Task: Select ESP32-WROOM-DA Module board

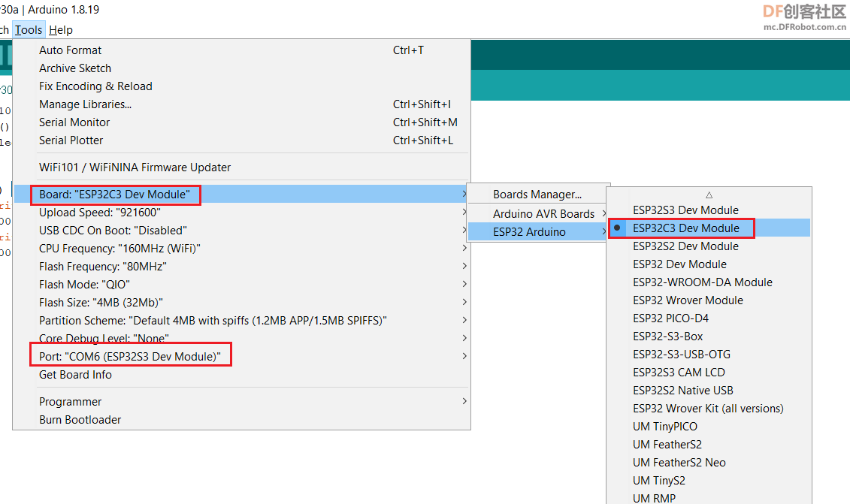Action: click(x=709, y=282)
